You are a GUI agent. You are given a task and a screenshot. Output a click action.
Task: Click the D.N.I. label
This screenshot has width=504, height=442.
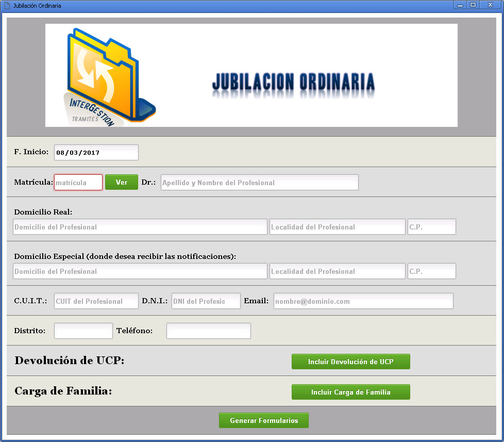tap(155, 301)
